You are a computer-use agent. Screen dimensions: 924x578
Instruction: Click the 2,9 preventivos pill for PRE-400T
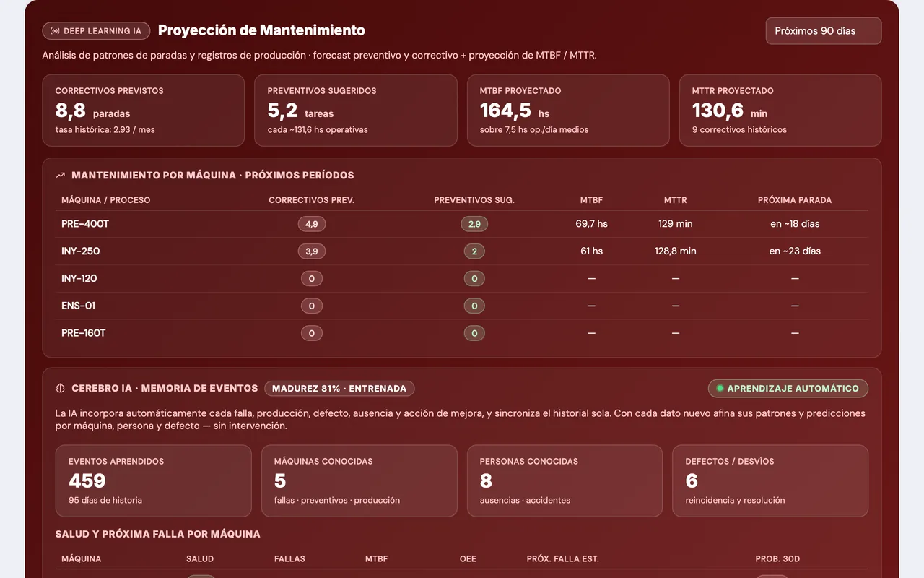click(474, 224)
